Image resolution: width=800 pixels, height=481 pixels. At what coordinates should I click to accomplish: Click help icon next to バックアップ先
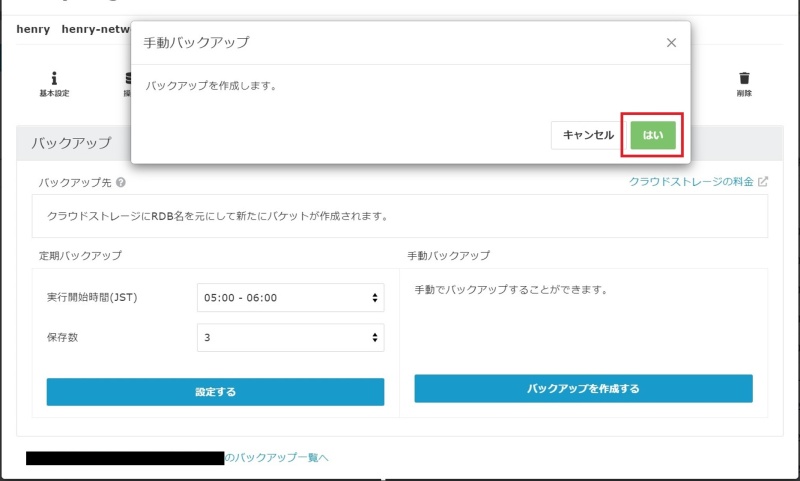[x=121, y=183]
